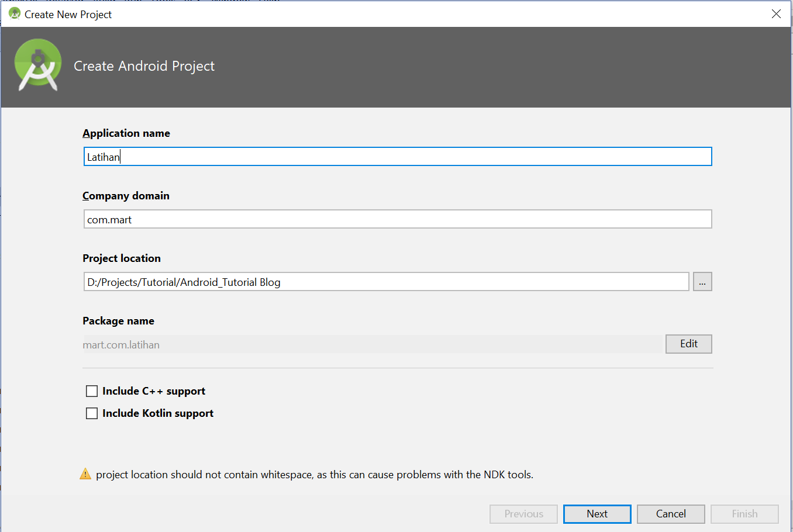Click the Finish button
The width and height of the screenshot is (793, 532).
[744, 513]
